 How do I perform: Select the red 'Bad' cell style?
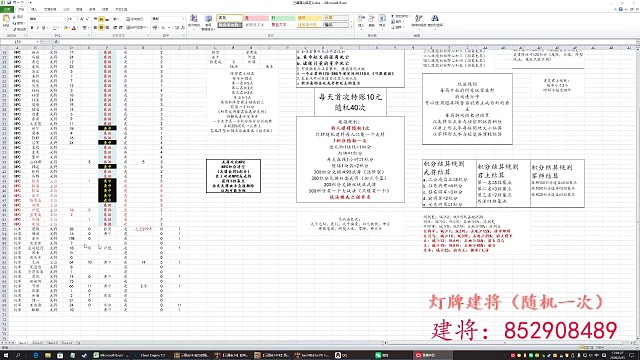pyautogui.click(x=256, y=18)
